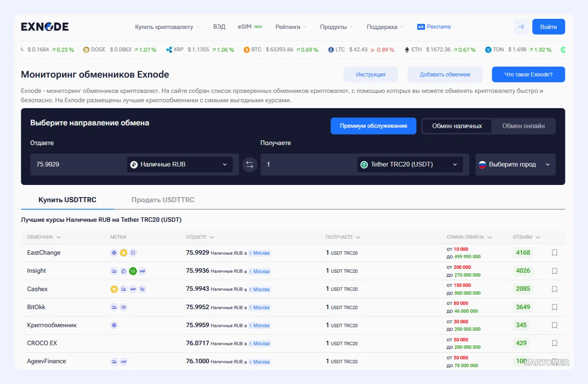588x384 pixels.
Task: Click the Telegram paper-plane icon button
Action: 521,27
